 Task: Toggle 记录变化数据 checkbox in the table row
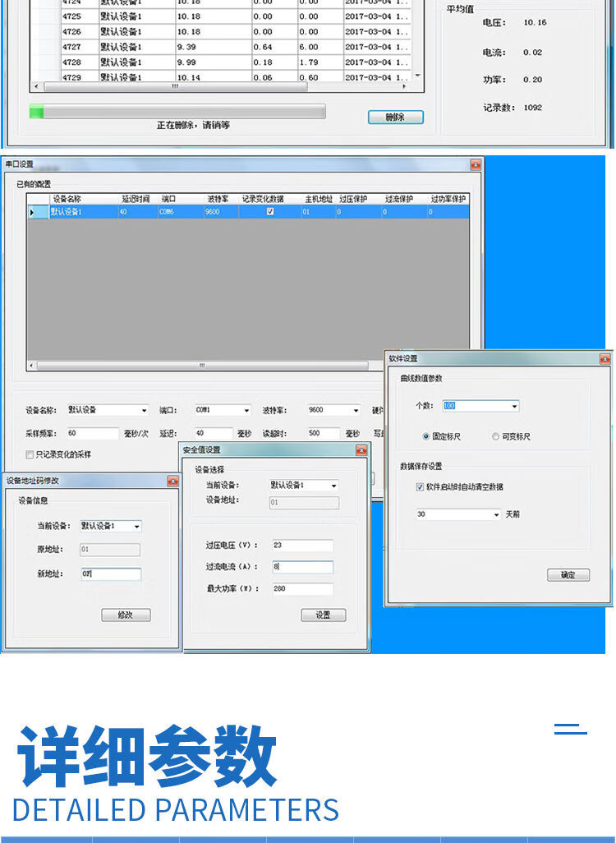tap(270, 212)
